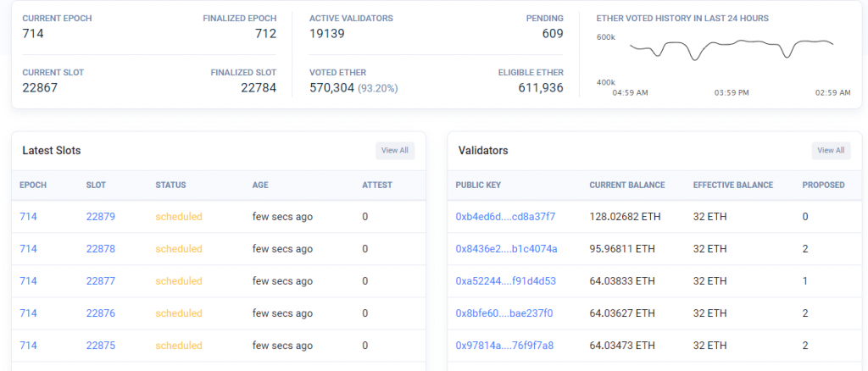This screenshot has height=371, width=868.
Task: Open epoch 714 link for slot 22879
Action: click(x=28, y=217)
